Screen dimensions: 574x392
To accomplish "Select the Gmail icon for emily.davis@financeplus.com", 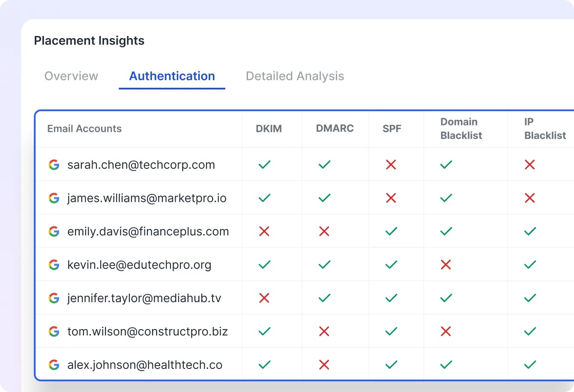I will point(54,232).
